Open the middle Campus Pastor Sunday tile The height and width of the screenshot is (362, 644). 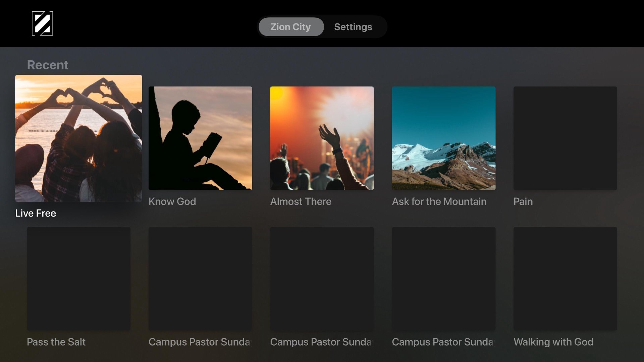322,279
